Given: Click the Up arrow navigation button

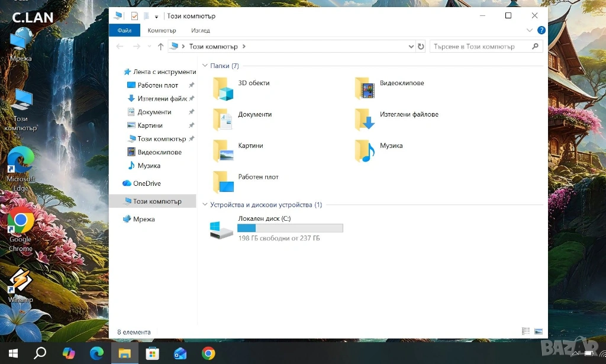Looking at the screenshot, I should [x=160, y=47].
